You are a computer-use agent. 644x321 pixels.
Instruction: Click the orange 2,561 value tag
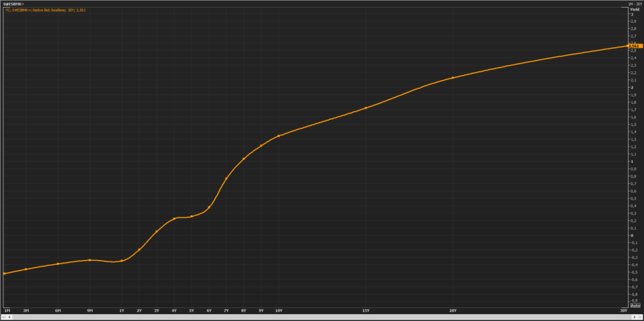point(636,46)
